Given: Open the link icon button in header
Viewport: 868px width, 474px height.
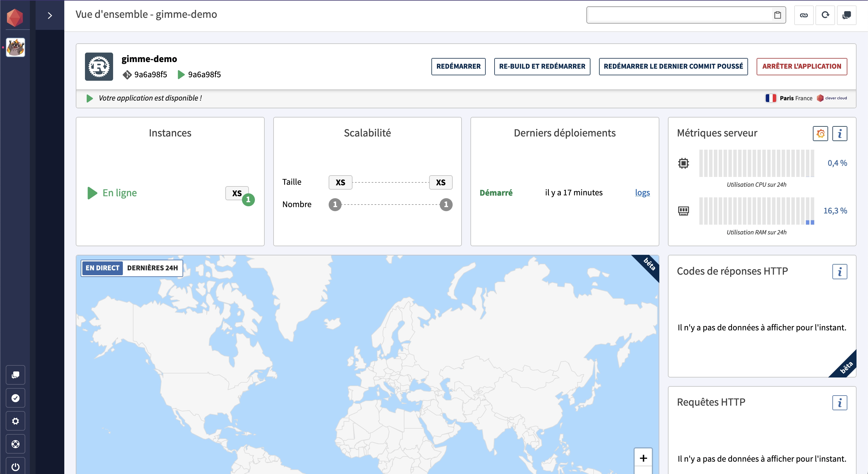Looking at the screenshot, I should click(804, 15).
